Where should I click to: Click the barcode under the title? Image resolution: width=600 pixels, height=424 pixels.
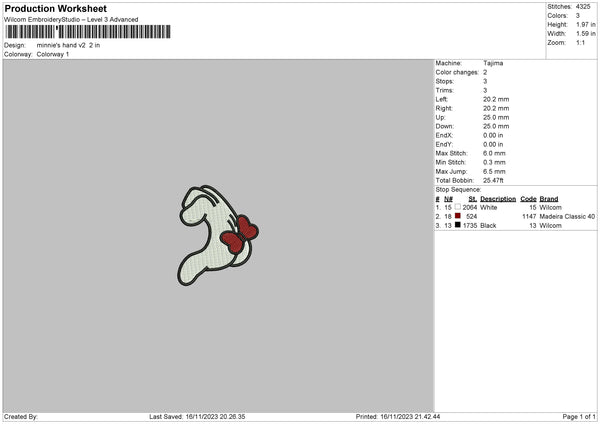(88, 32)
